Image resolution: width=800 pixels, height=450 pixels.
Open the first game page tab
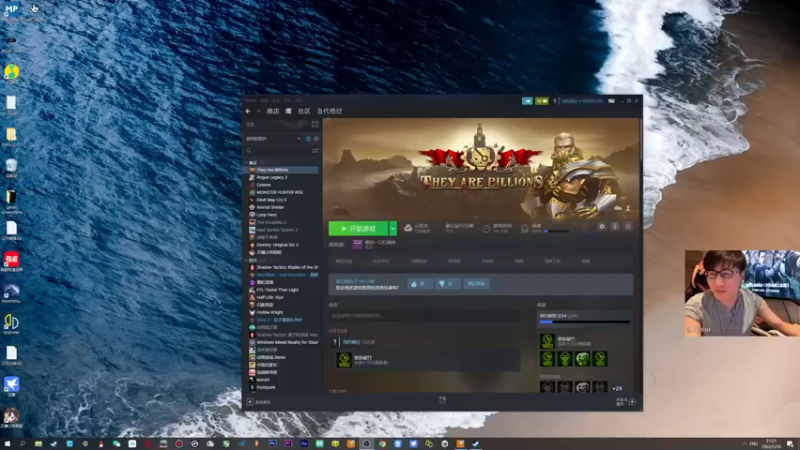(x=343, y=261)
